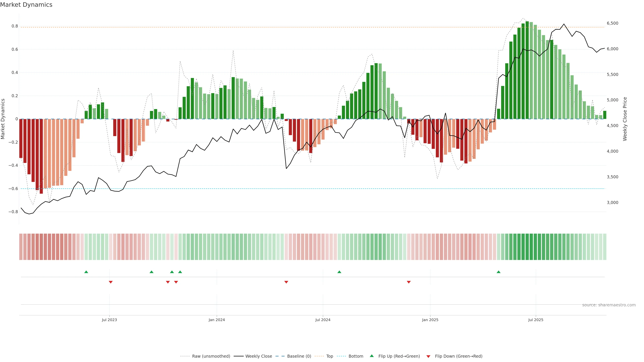
Task: Toggle the Weekly Close legend entry
Action: click(258, 356)
